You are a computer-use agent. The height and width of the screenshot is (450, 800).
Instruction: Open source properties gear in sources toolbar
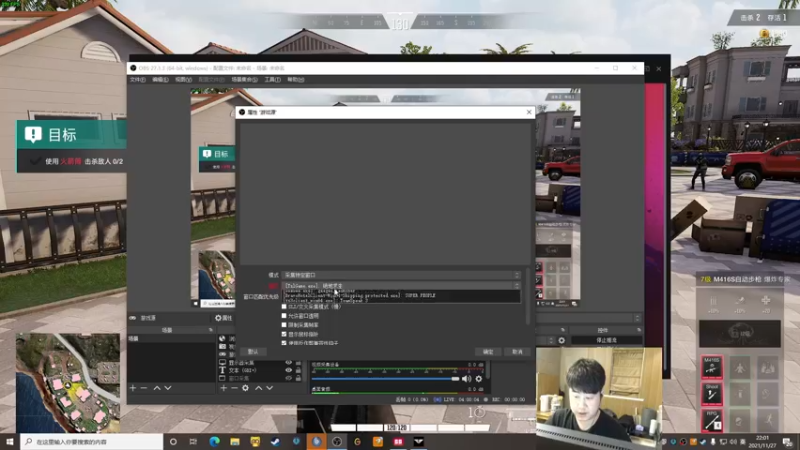245,388
